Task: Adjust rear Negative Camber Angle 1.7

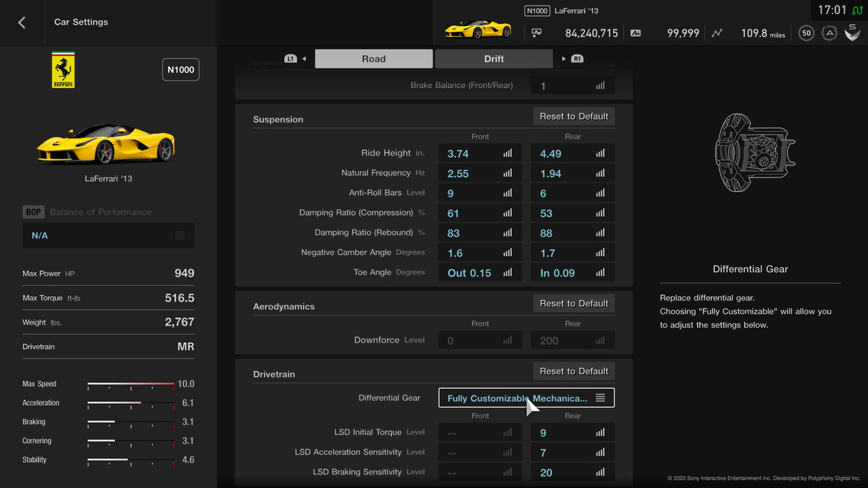Action: click(573, 253)
